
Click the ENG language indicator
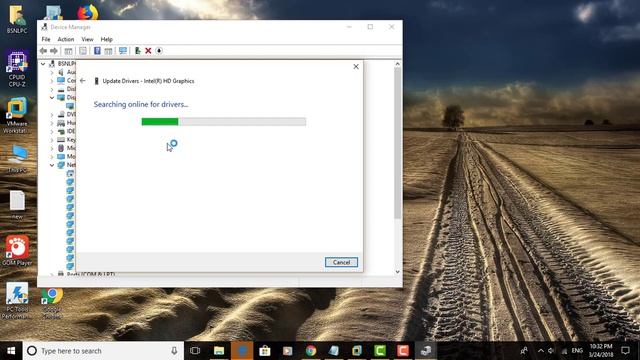coord(577,351)
